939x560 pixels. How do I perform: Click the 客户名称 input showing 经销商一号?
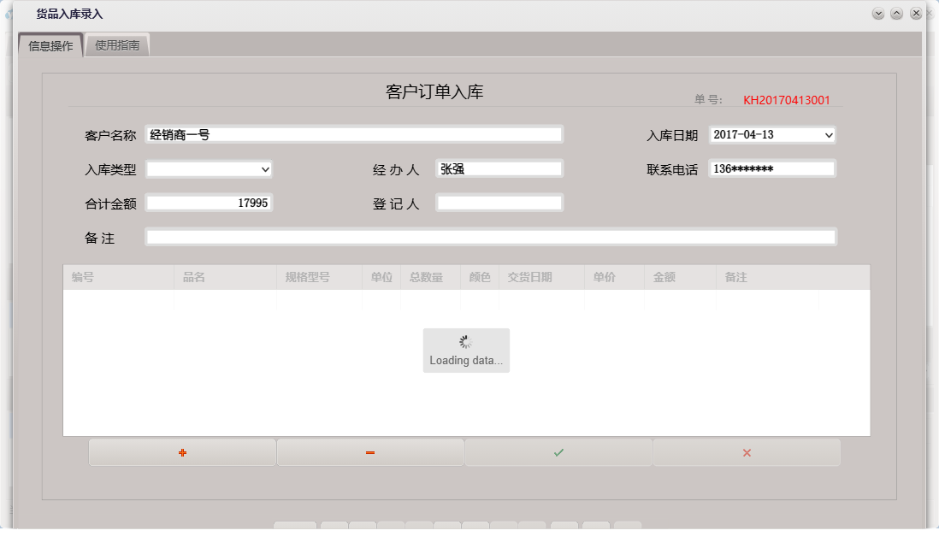[x=353, y=134]
